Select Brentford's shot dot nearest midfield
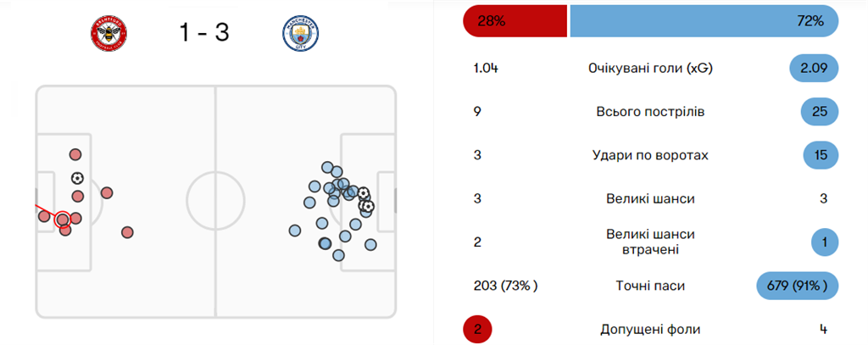 click(127, 231)
